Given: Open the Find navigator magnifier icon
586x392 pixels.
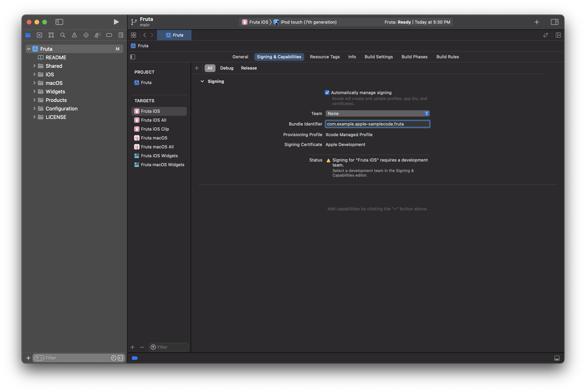Looking at the screenshot, I should coord(63,35).
